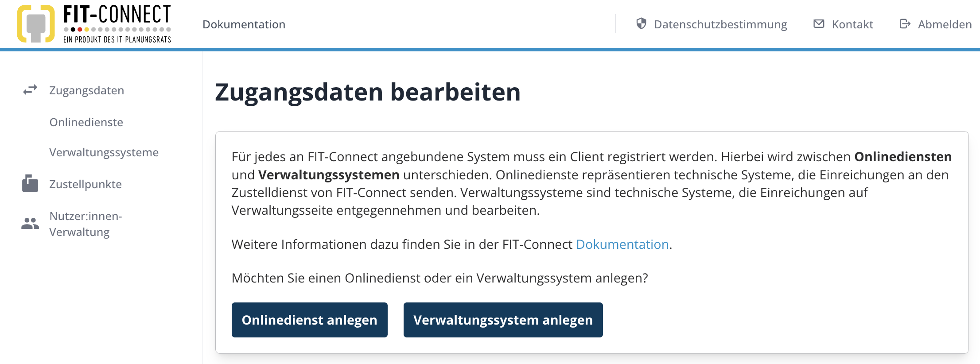Navigate to Zustellpunkte in the sidebar

coord(86,184)
